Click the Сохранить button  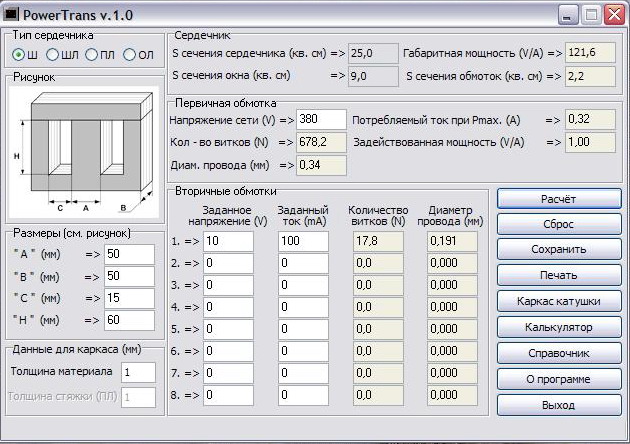(558, 249)
